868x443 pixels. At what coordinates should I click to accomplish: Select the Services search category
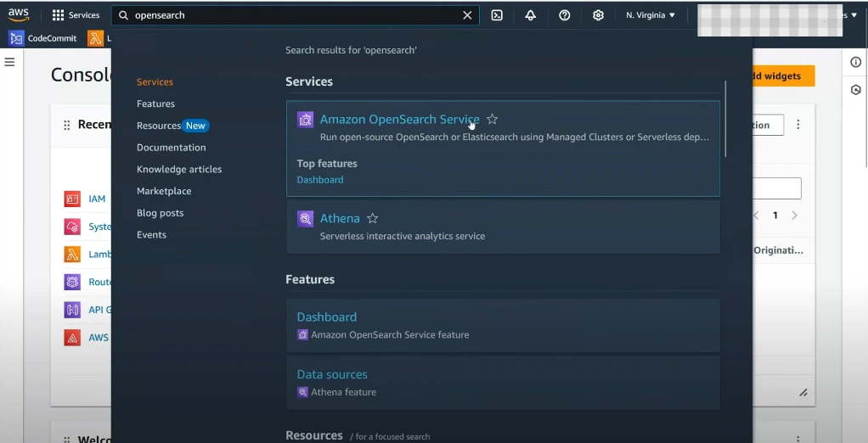pos(155,81)
